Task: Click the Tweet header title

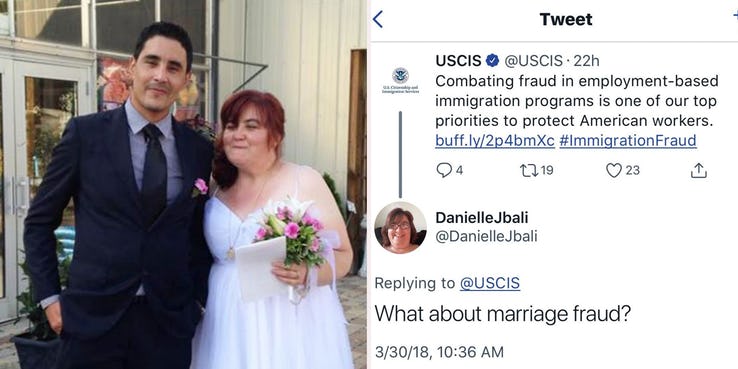Action: 566,19
